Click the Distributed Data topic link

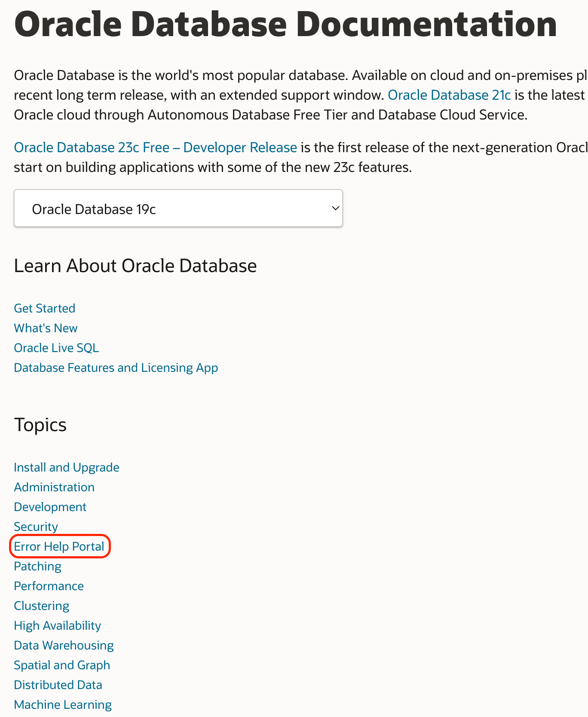pos(58,685)
